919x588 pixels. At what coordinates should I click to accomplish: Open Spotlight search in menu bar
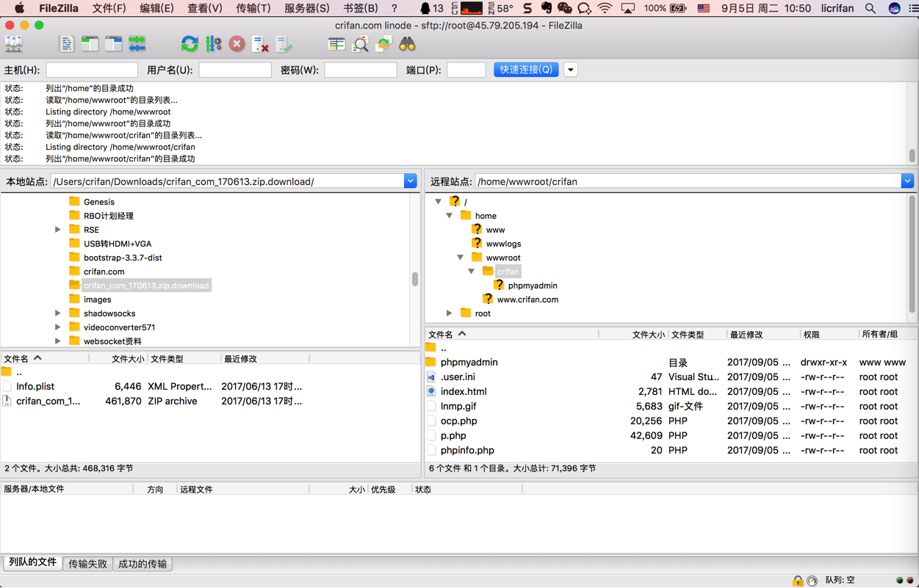pos(870,9)
